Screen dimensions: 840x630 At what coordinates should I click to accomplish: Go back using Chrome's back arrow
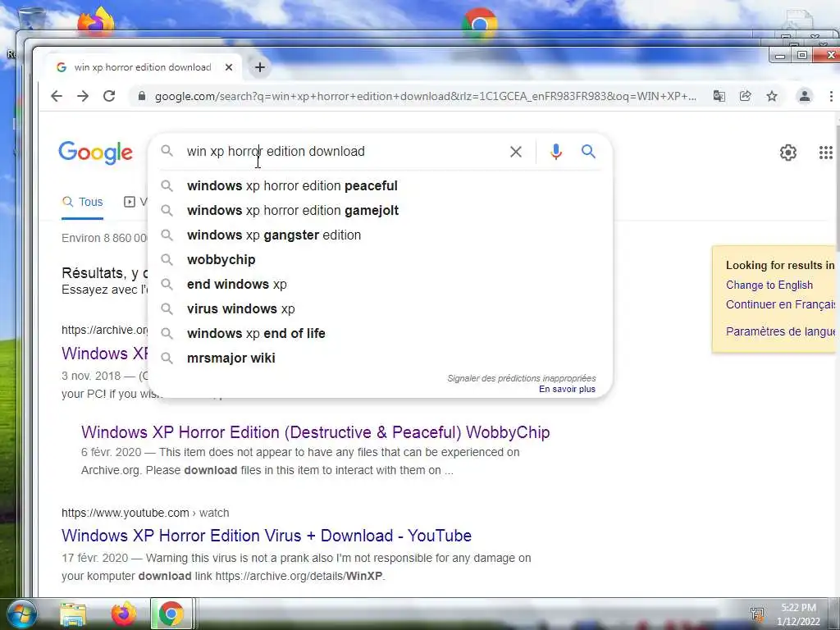[x=57, y=97]
